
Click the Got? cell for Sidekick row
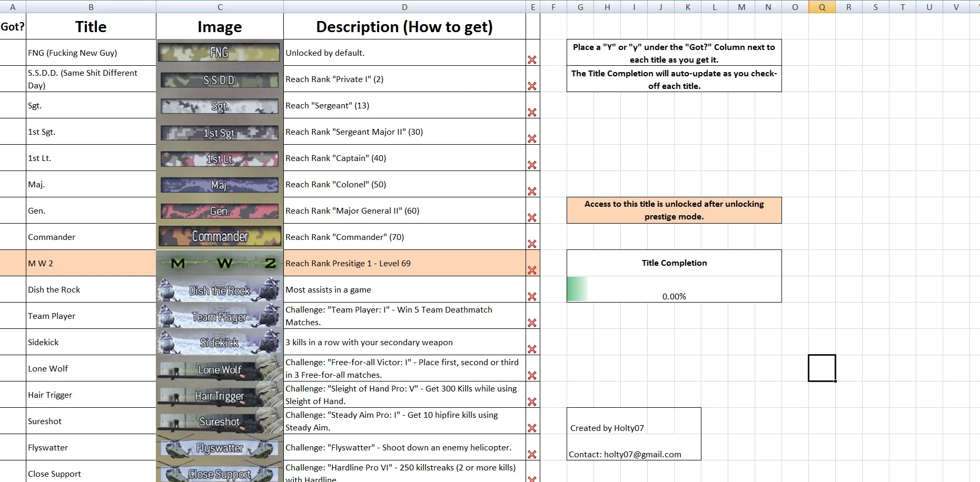pyautogui.click(x=13, y=342)
